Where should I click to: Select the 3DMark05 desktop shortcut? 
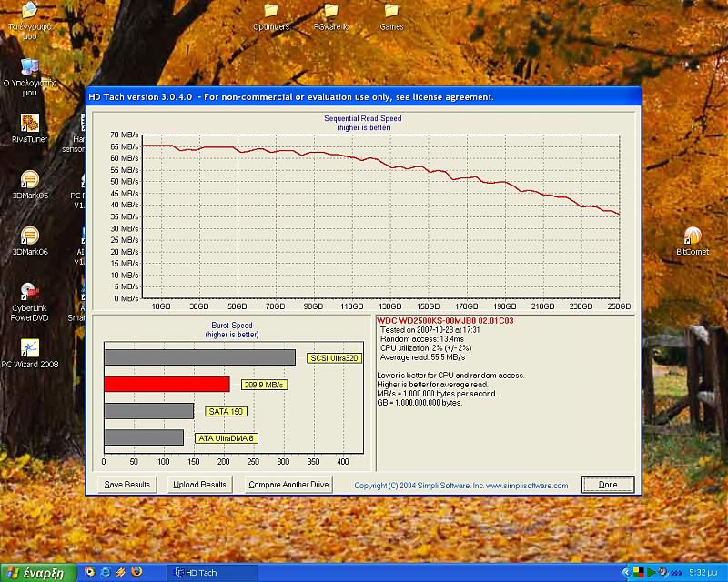pyautogui.click(x=30, y=185)
